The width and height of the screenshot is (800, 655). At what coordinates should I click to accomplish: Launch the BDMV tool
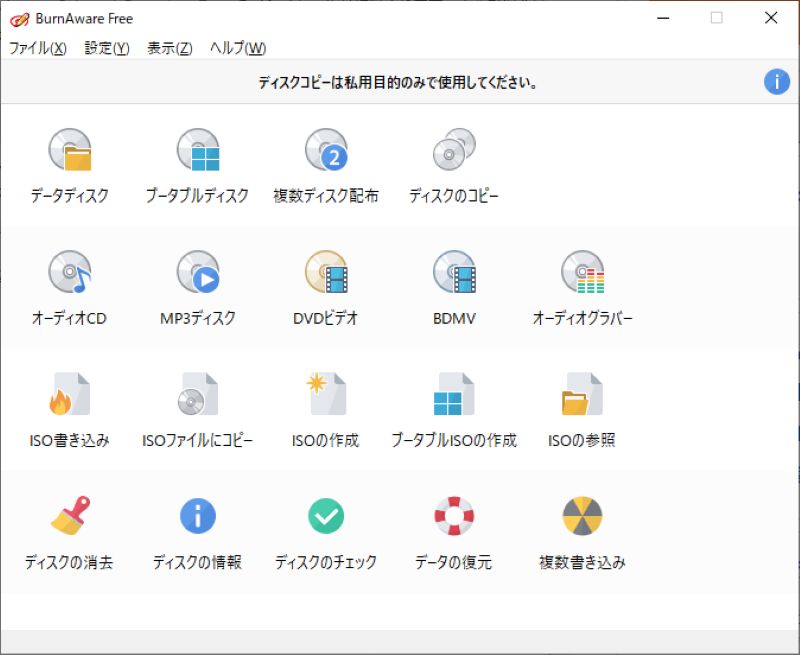pos(451,278)
